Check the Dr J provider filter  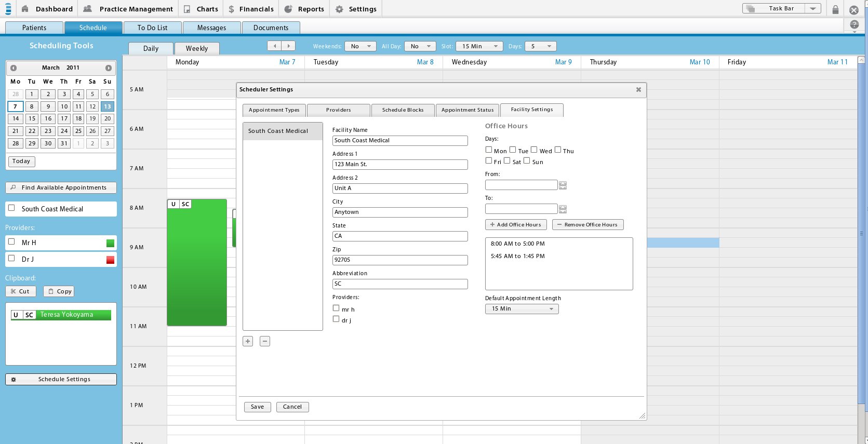click(11, 258)
